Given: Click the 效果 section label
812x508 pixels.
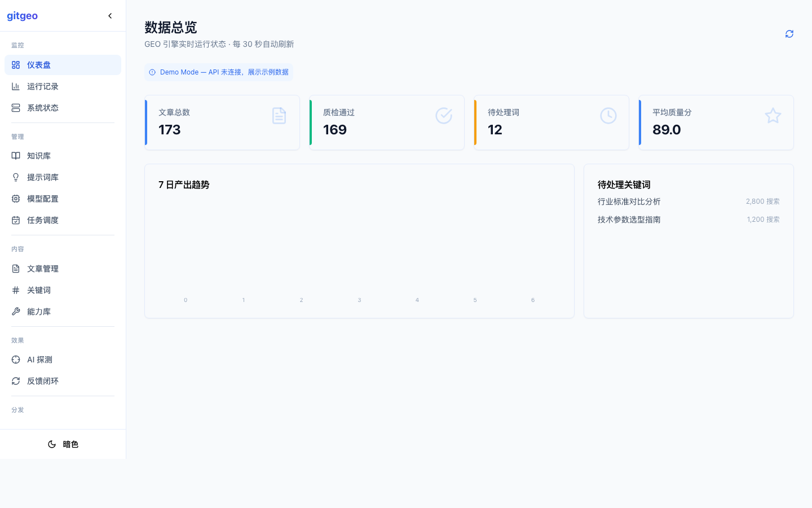Looking at the screenshot, I should [x=17, y=340].
